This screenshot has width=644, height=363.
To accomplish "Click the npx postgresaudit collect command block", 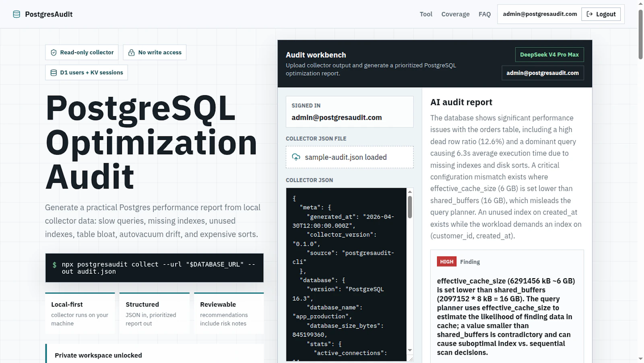I will [155, 268].
